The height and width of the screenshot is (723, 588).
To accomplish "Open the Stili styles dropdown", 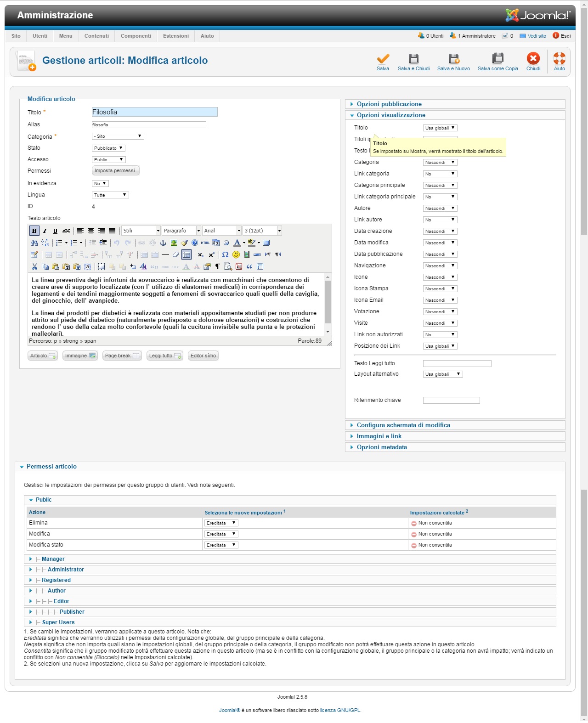I will click(x=141, y=231).
